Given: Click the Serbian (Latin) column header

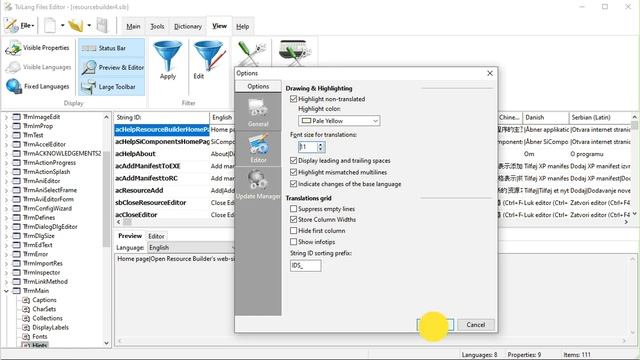Looking at the screenshot, I should tap(600, 117).
